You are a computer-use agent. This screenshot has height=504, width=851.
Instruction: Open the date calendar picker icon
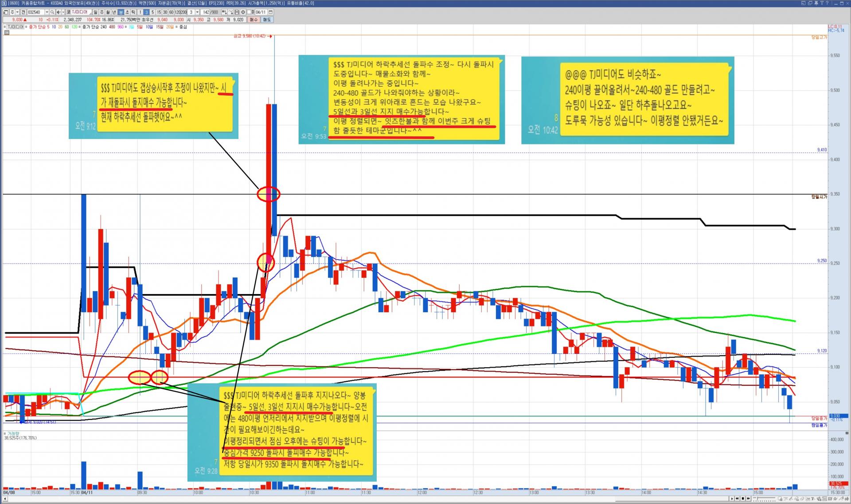270,12
